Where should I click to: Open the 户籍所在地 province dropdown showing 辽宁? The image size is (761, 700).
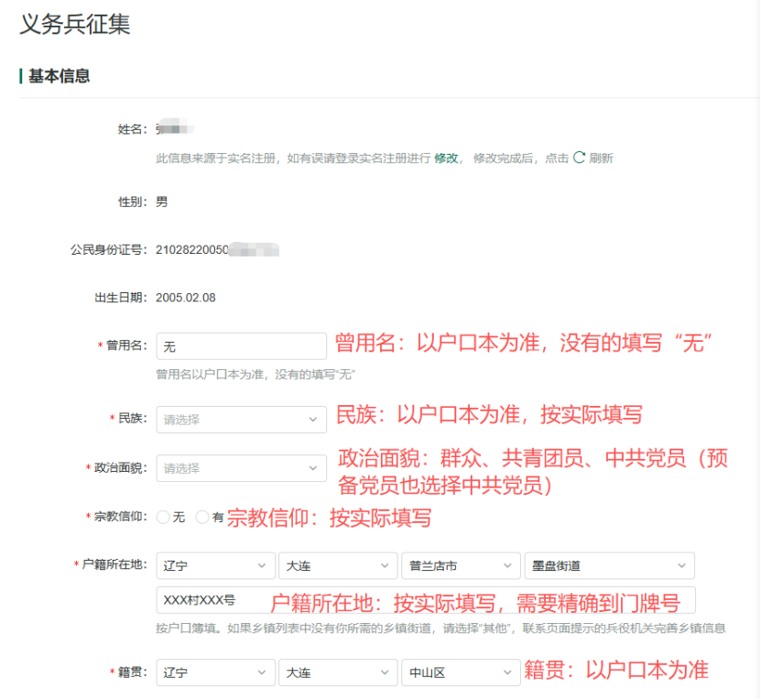[x=215, y=566]
